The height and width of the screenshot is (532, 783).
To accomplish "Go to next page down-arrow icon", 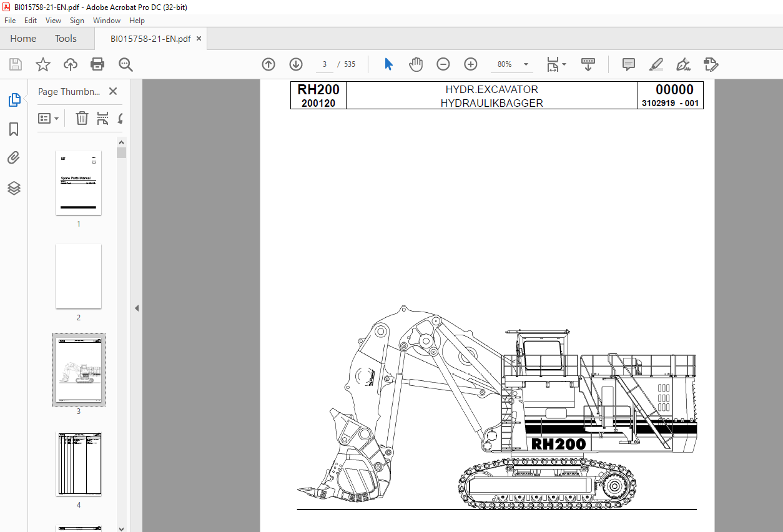I will coord(296,64).
